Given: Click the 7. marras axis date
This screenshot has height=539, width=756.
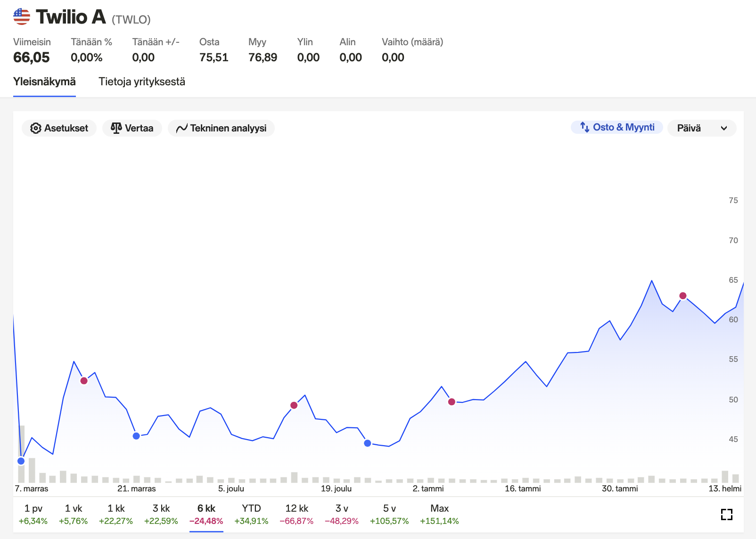Looking at the screenshot, I should point(32,489).
